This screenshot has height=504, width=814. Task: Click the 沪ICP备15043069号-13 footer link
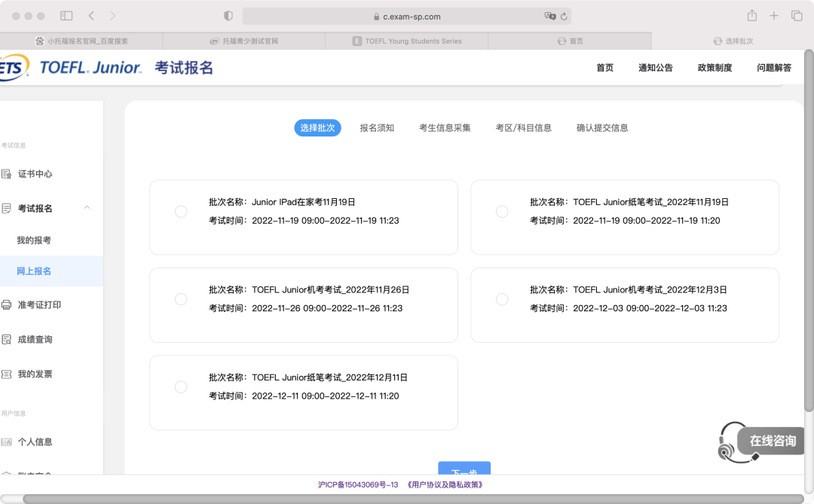coord(358,485)
